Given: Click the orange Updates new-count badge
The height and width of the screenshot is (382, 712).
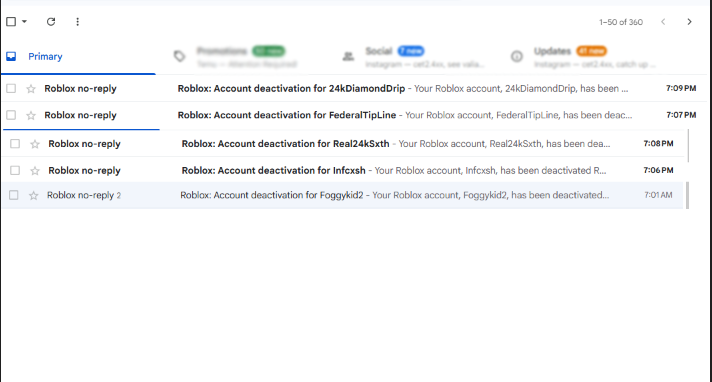Looking at the screenshot, I should click(591, 51).
